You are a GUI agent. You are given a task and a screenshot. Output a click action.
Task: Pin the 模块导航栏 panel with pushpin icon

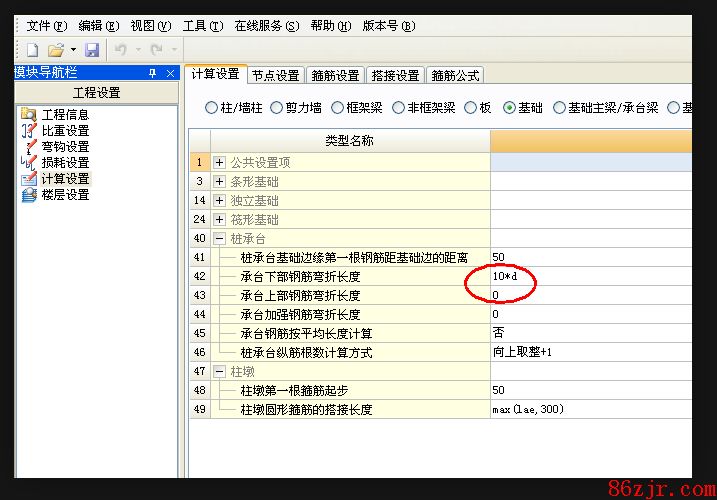coord(153,73)
